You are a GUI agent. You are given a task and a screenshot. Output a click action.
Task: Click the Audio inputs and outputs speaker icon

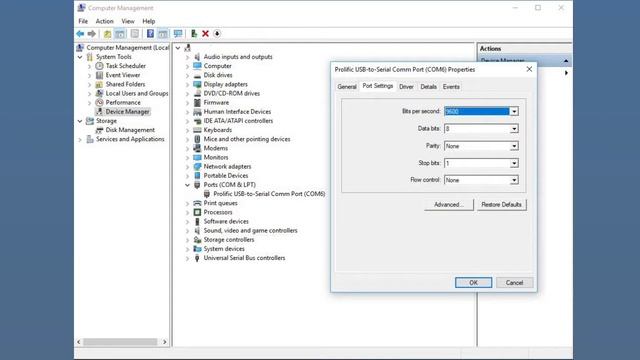(x=197, y=57)
